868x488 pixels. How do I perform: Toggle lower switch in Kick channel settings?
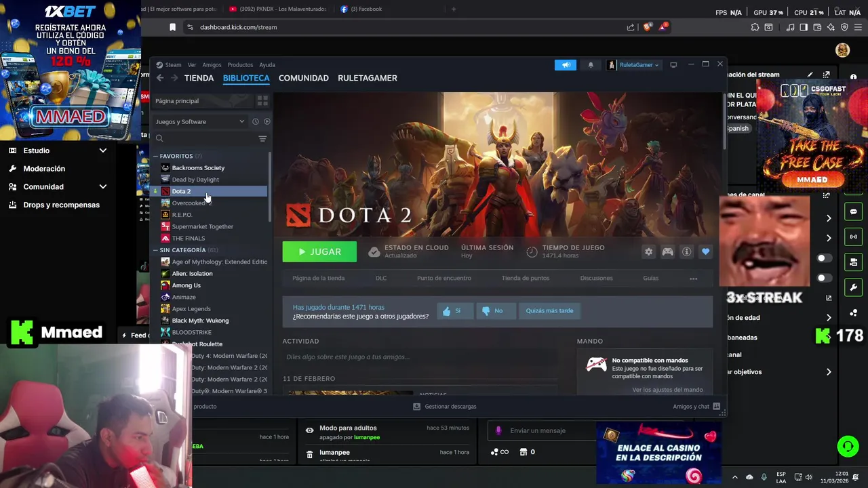825,278
